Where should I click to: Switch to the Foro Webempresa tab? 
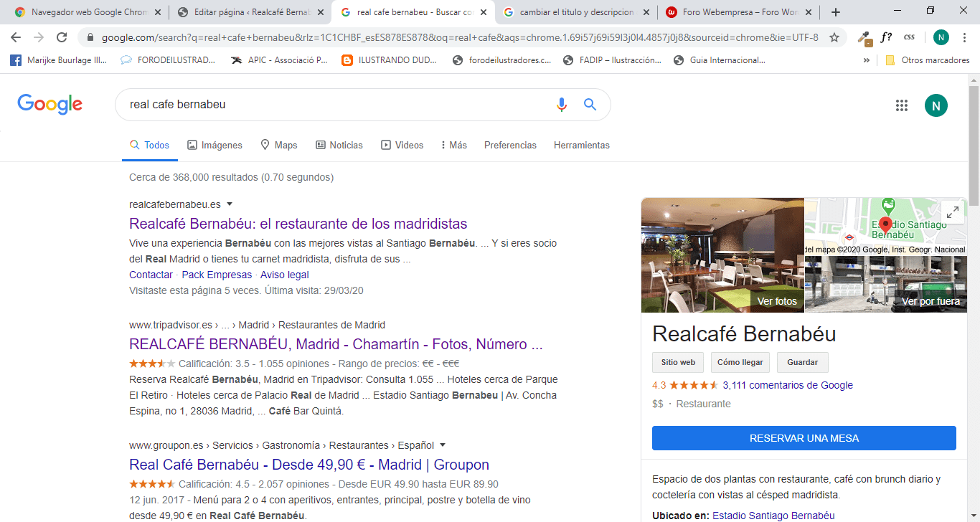tap(739, 12)
